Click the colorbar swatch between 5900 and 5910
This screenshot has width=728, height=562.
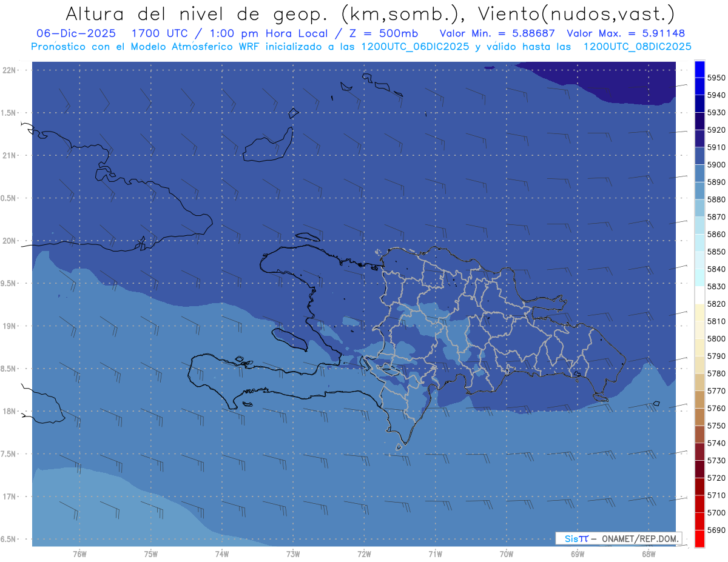pos(699,156)
